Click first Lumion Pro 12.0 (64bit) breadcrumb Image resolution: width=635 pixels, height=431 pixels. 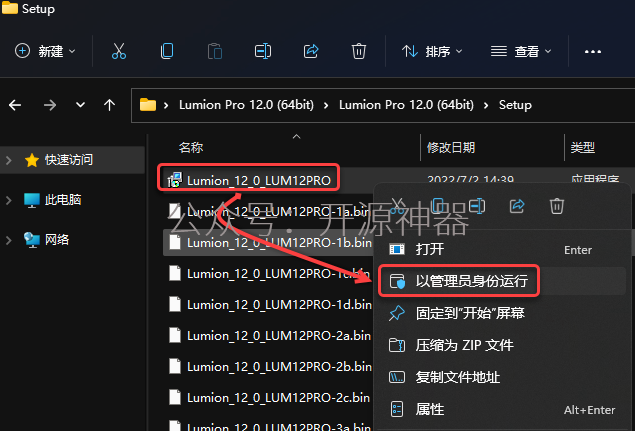246,105
